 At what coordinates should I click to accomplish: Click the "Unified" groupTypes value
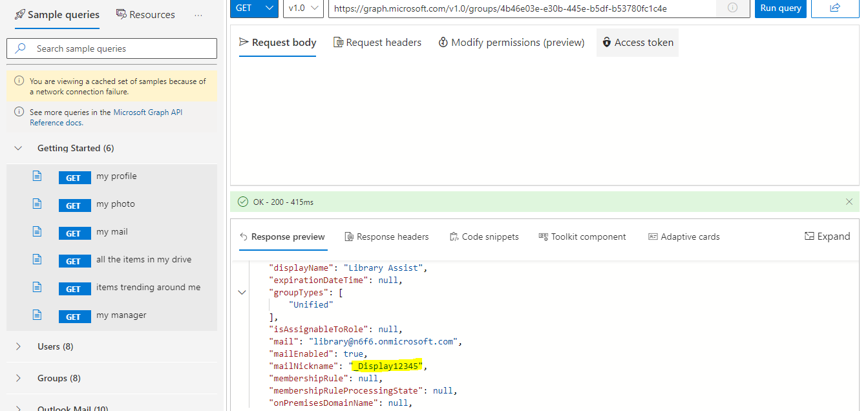tap(312, 304)
